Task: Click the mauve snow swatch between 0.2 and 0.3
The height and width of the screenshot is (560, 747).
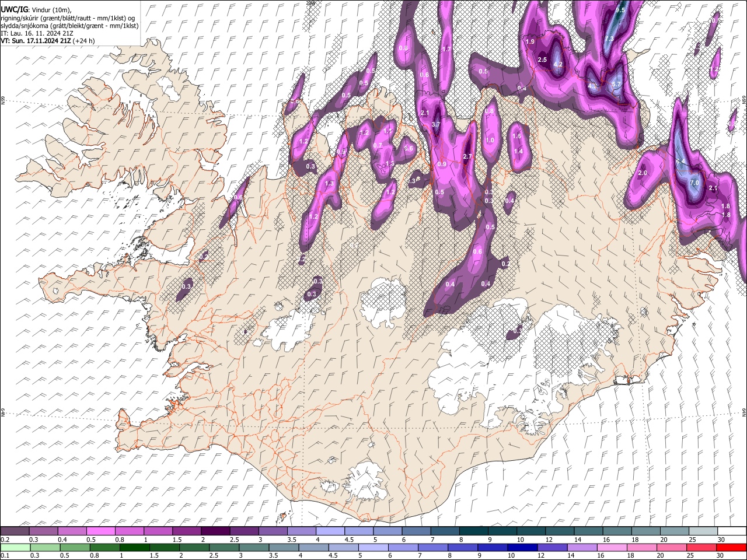Action: click(x=15, y=531)
